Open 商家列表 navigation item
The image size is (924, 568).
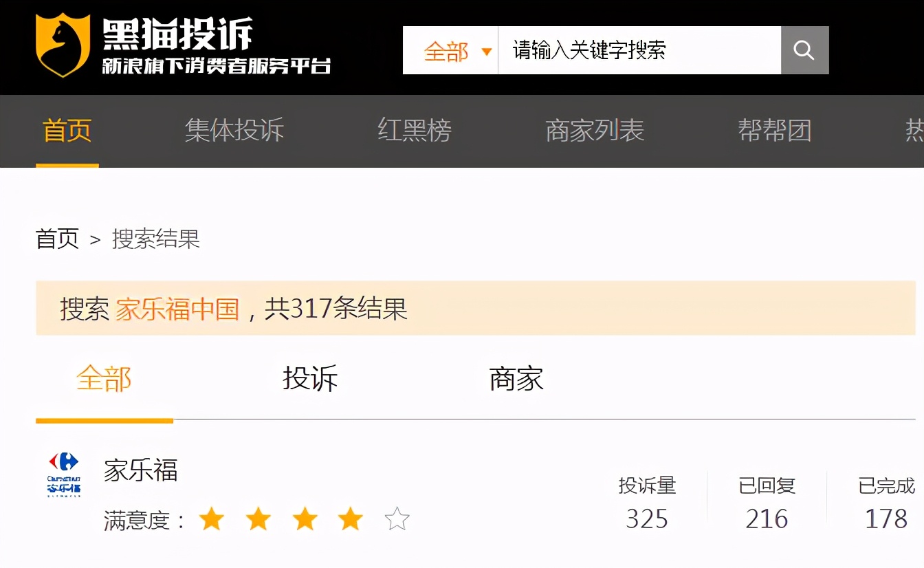pos(595,130)
